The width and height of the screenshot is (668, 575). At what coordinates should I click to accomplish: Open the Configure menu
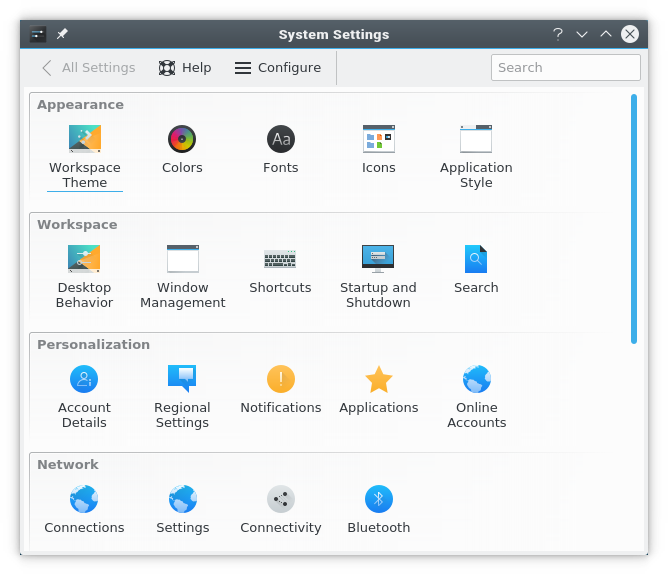point(278,68)
